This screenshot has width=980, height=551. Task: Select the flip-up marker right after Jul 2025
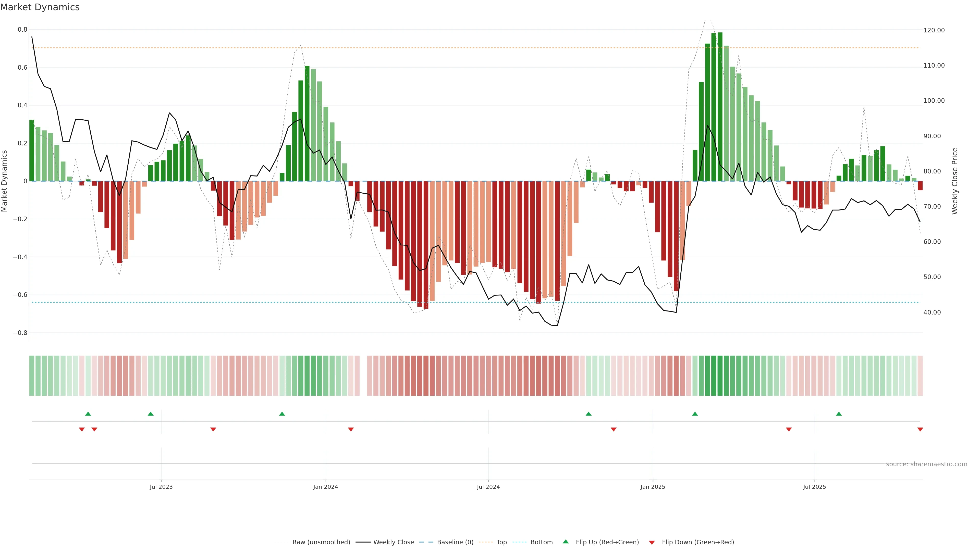[839, 414]
